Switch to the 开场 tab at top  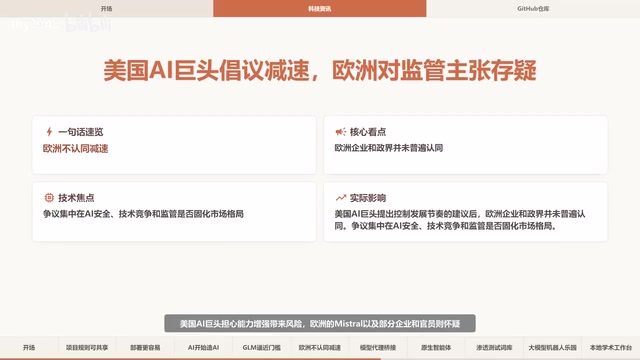coord(107,9)
